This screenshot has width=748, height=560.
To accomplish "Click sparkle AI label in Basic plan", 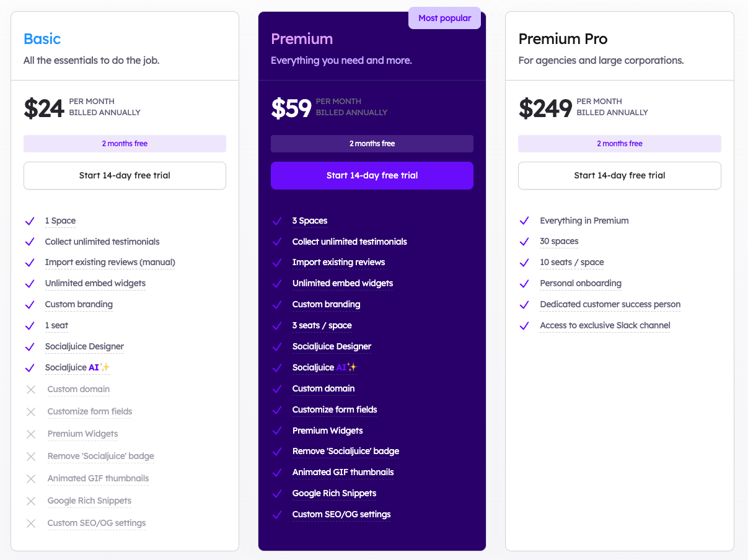I will (x=99, y=367).
